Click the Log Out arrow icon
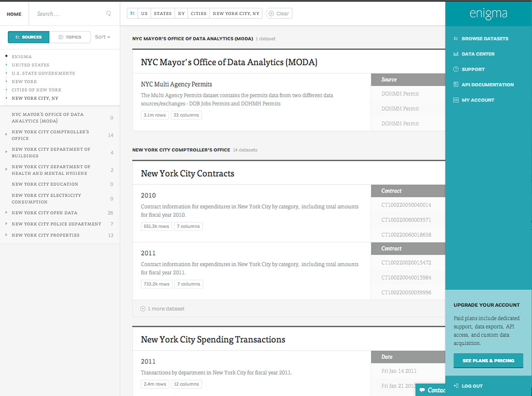532x396 pixels. point(456,386)
